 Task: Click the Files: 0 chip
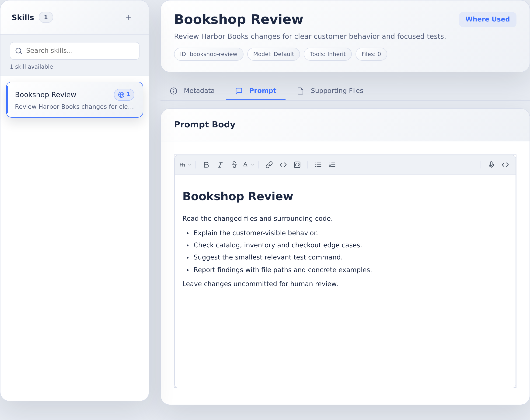(371, 54)
